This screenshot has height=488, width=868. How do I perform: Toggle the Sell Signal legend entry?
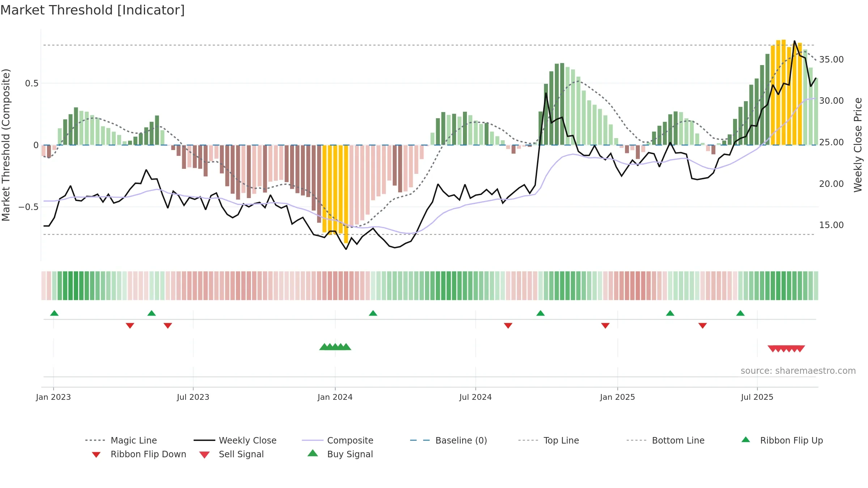pyautogui.click(x=231, y=454)
